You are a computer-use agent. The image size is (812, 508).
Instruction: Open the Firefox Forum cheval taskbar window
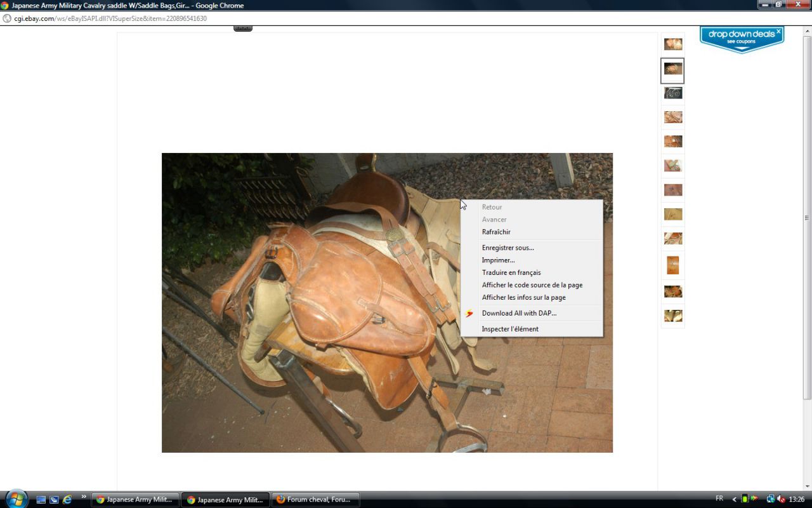(315, 500)
